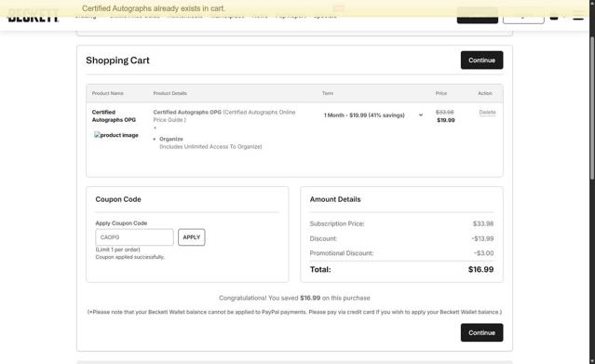Click the 'Promotional Discount:' label
The image size is (595, 364).
(342, 253)
